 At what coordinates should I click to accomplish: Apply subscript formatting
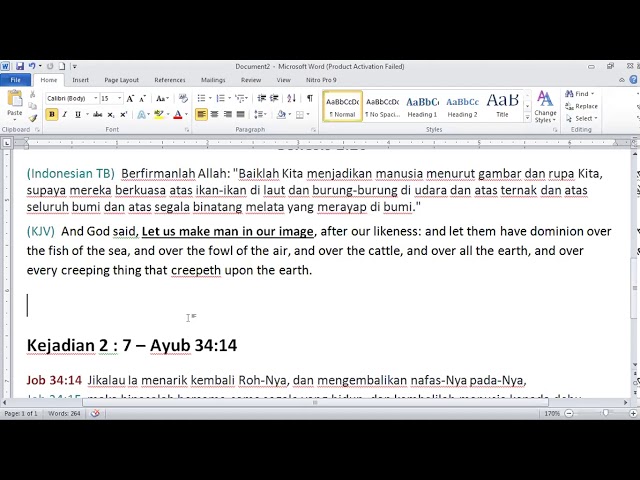[x=111, y=115]
